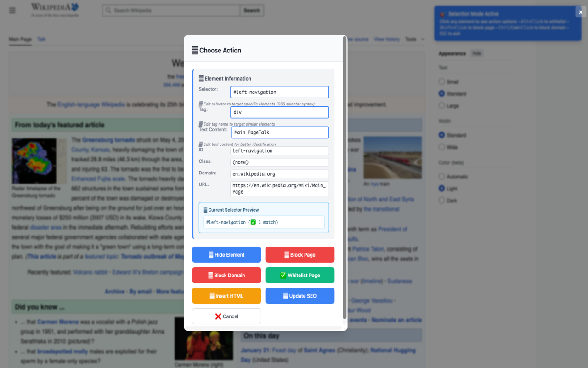Open the Saint Agnes link
This screenshot has height=368, width=588.
click(x=320, y=351)
